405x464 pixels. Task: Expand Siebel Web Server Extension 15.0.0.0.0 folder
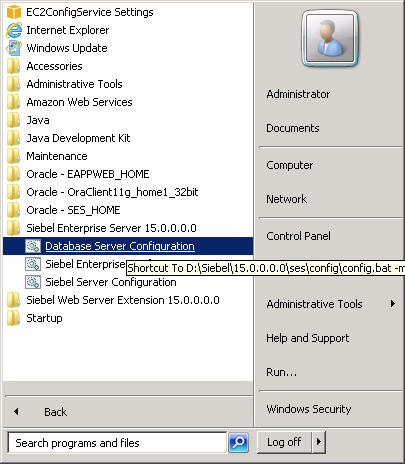pyautogui.click(x=113, y=300)
